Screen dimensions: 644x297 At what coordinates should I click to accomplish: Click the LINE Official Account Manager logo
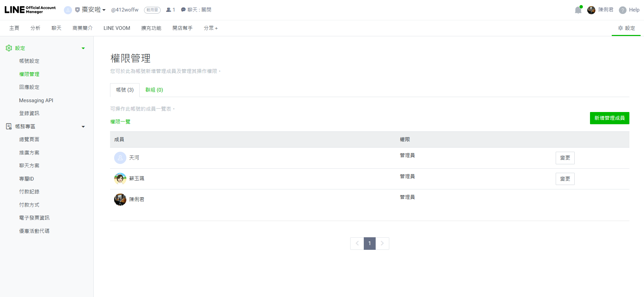click(x=30, y=10)
